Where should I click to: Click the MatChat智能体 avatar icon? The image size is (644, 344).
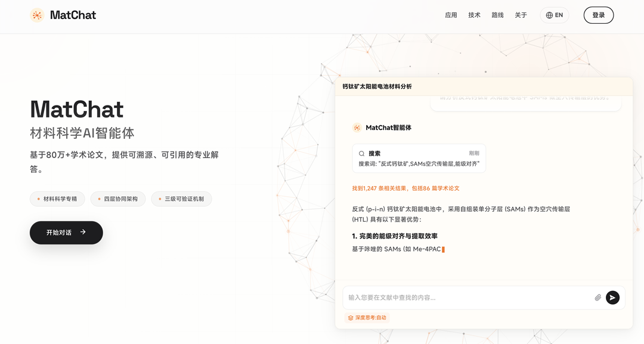(x=357, y=128)
